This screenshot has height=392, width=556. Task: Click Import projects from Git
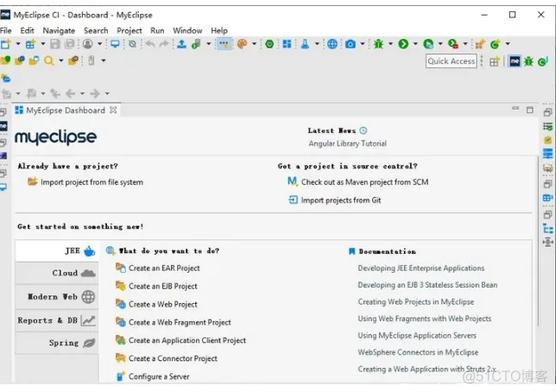click(x=341, y=200)
